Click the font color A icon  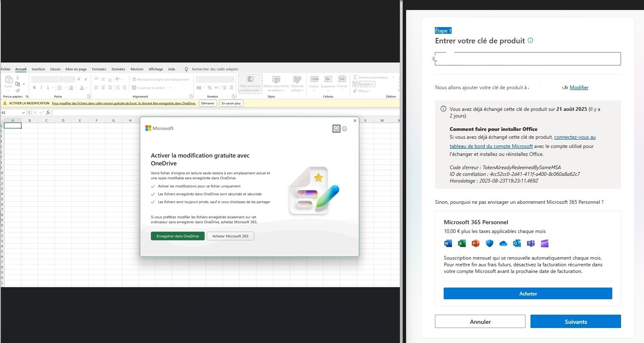82,88
